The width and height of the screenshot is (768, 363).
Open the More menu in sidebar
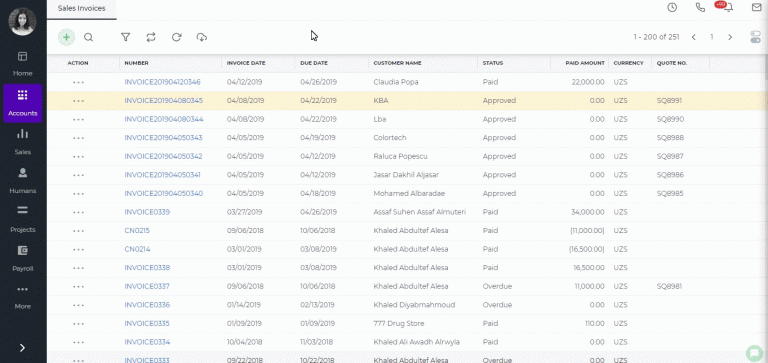[23, 297]
